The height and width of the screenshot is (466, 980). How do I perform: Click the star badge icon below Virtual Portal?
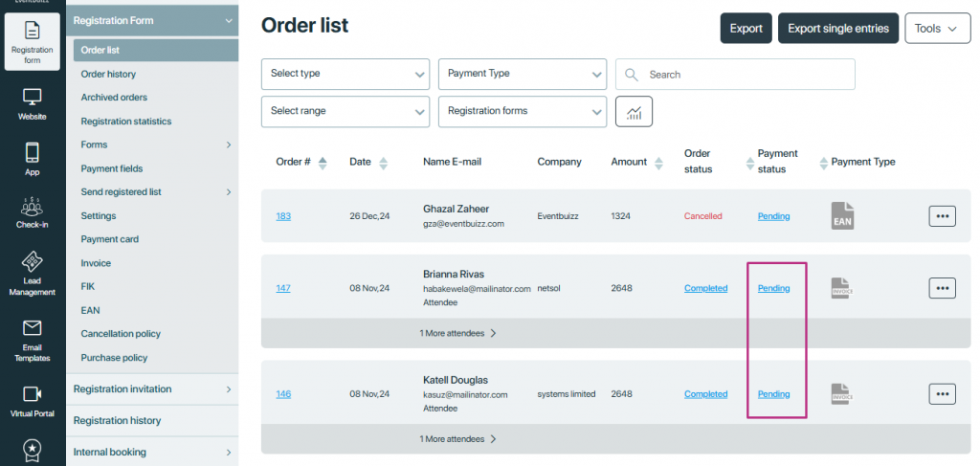tap(32, 449)
